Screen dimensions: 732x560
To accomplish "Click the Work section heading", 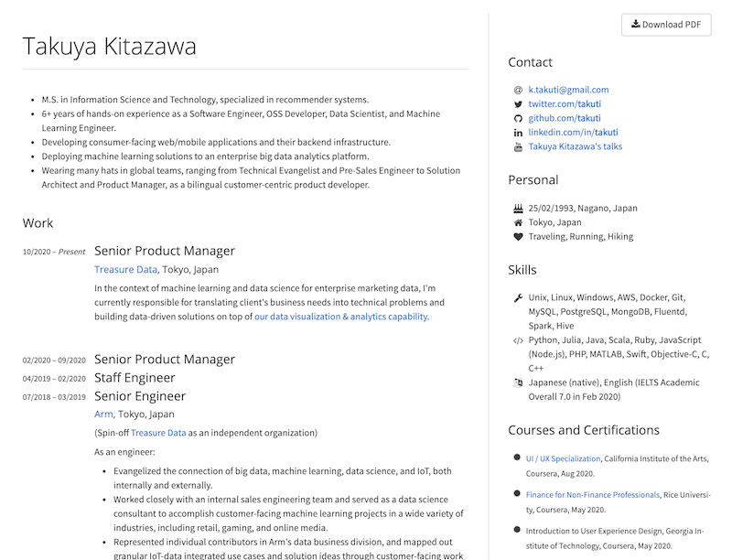I will click(x=38, y=223).
